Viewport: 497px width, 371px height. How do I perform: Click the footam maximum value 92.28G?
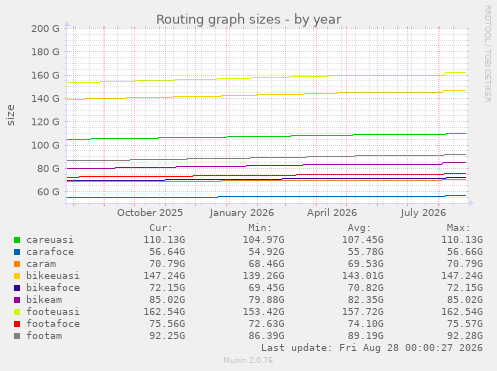coord(465,336)
